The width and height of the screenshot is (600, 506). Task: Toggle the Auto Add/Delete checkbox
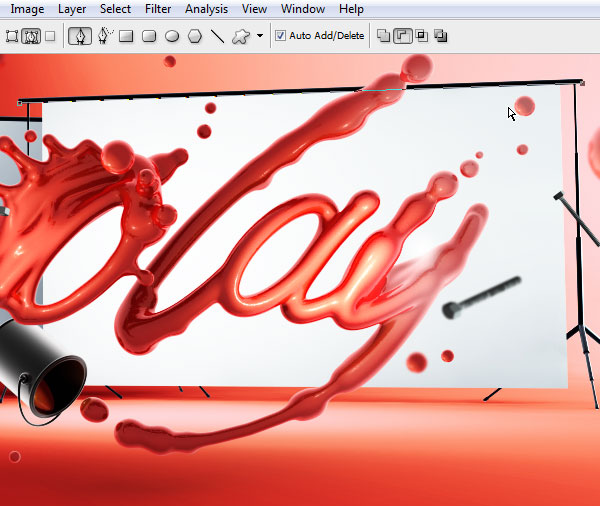coord(280,36)
